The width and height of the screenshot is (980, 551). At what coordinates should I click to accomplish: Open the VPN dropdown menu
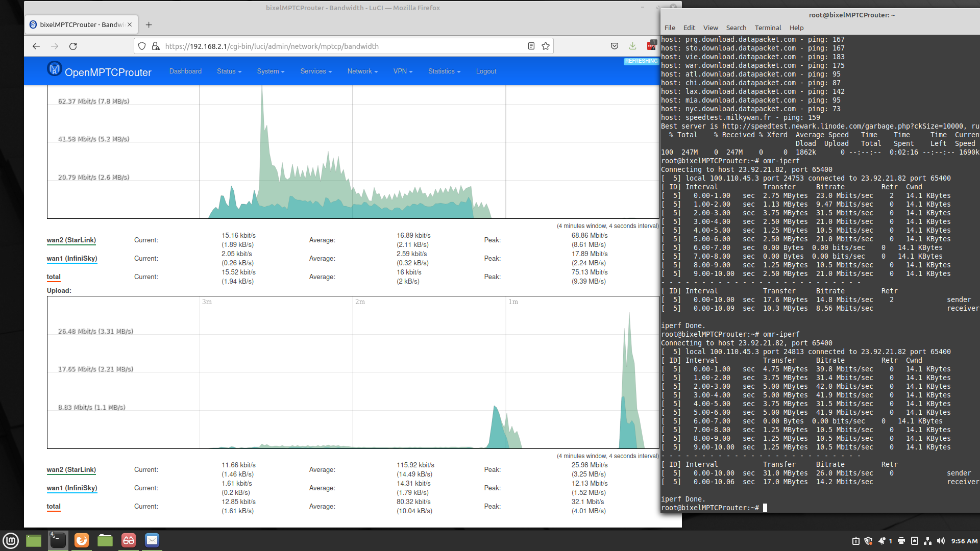403,71
